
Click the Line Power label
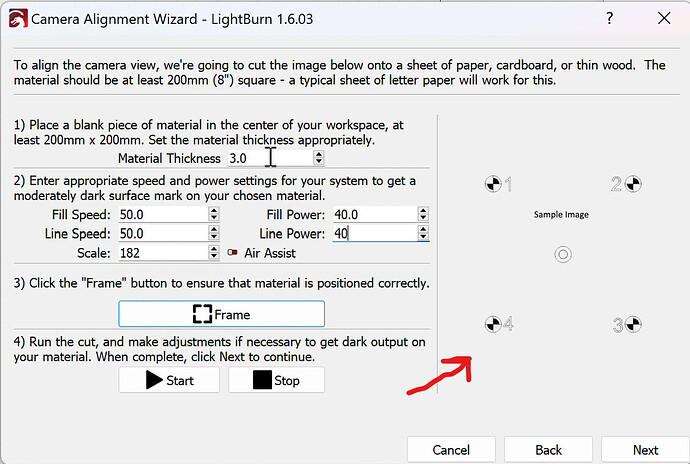(292, 234)
